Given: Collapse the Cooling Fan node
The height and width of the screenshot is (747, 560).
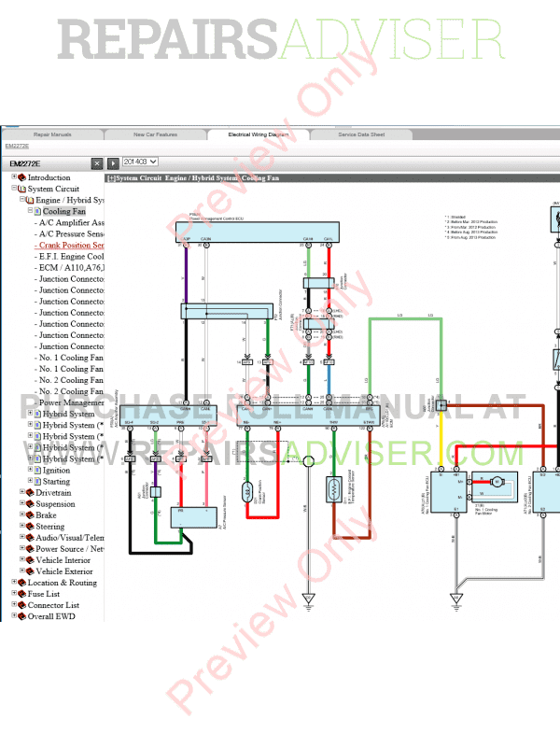Looking at the screenshot, I should [31, 211].
